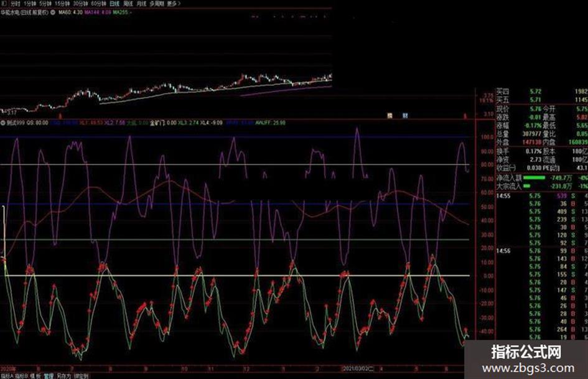Click the yellow info marker on price chart
The height and width of the screenshot is (379, 588).
[x=390, y=116]
